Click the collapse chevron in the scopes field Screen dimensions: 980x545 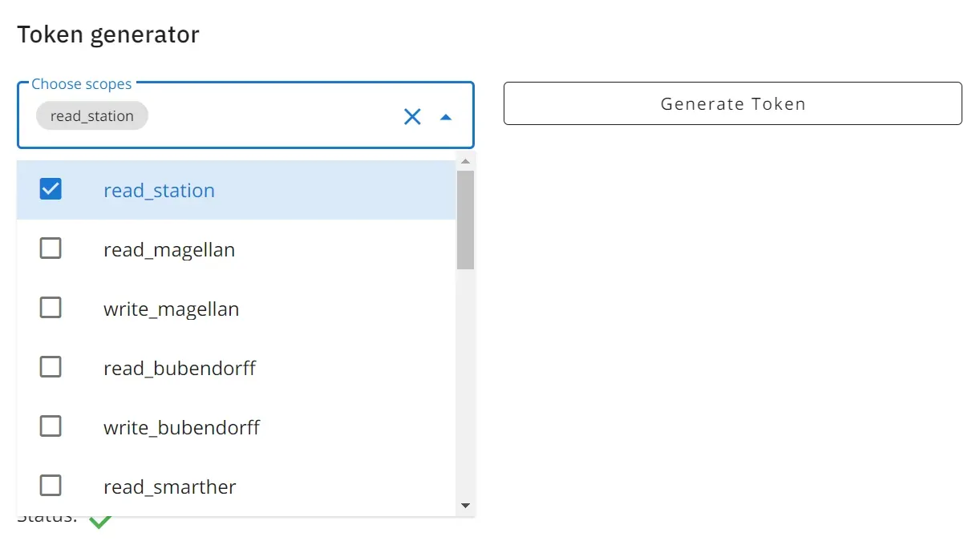[x=446, y=117]
